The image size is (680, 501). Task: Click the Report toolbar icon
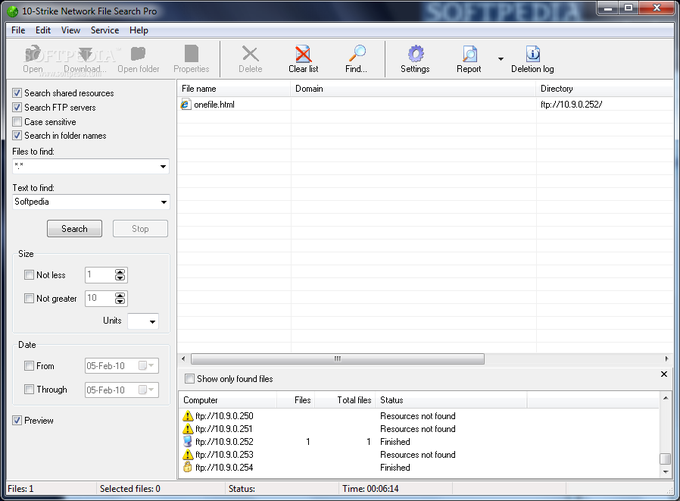pyautogui.click(x=469, y=55)
